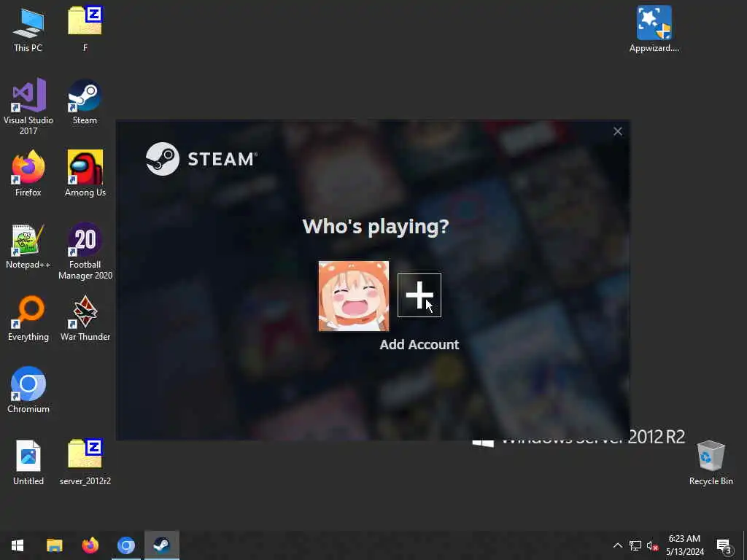Click the Steam logo in the dialog
Viewport: 747px width, 560px height.
pyautogui.click(x=201, y=159)
